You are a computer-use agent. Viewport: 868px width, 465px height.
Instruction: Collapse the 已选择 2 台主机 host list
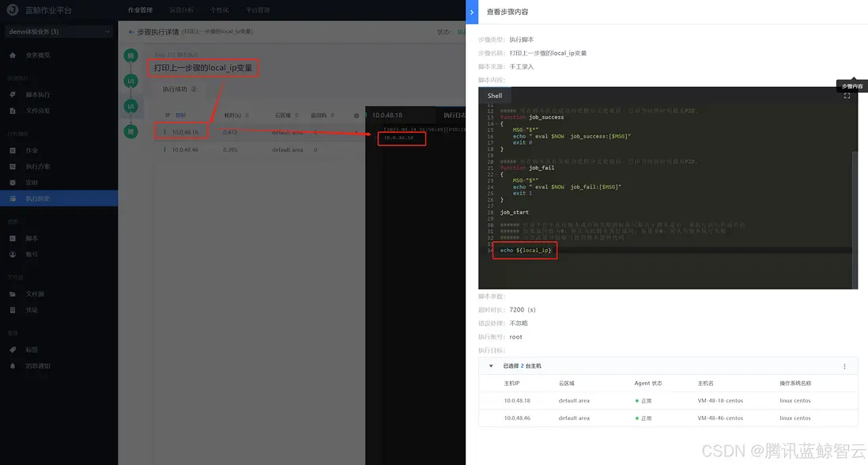[491, 366]
